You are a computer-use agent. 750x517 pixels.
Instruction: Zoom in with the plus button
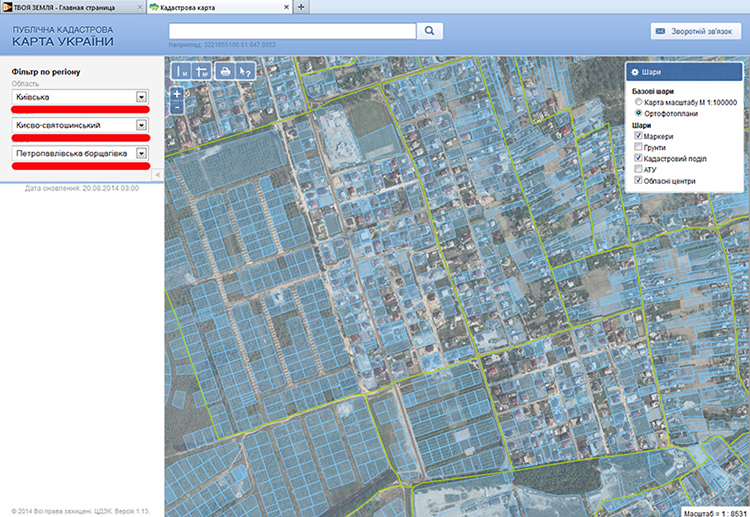point(177,93)
